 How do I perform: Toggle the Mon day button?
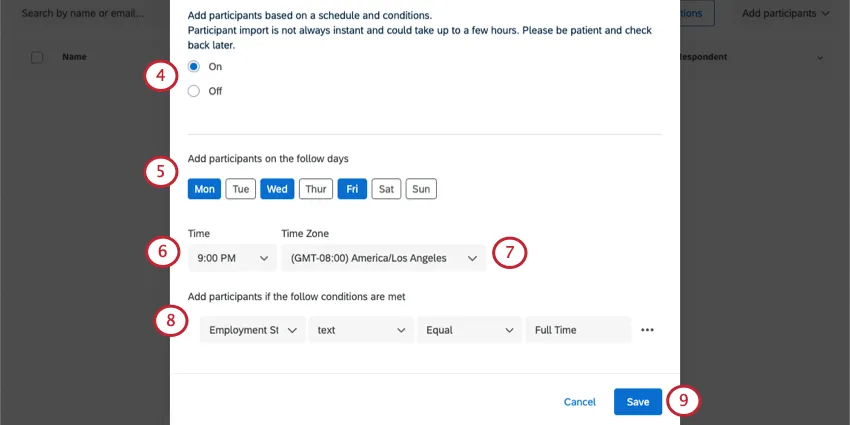204,189
